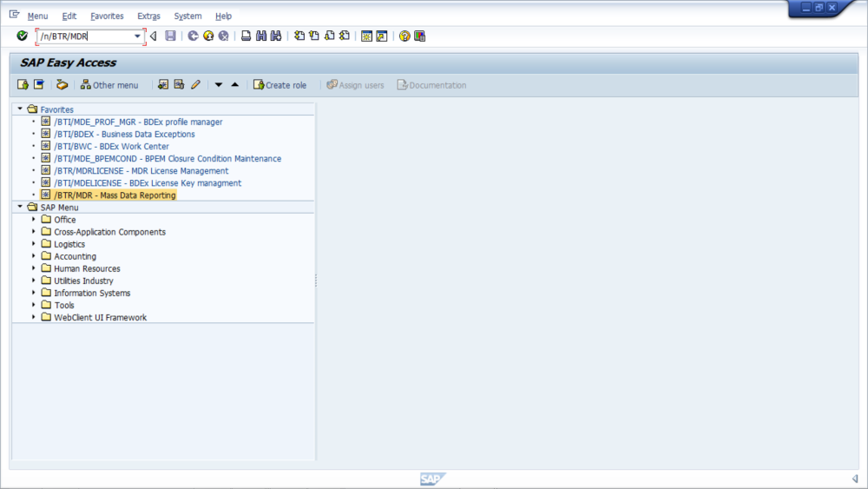Expand the Logistics folder

[x=33, y=244]
